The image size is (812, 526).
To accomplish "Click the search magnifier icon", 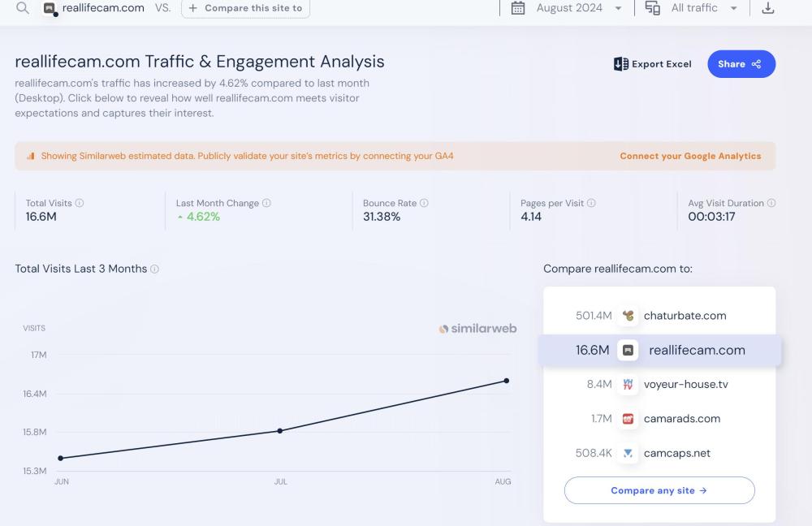I will [23, 8].
